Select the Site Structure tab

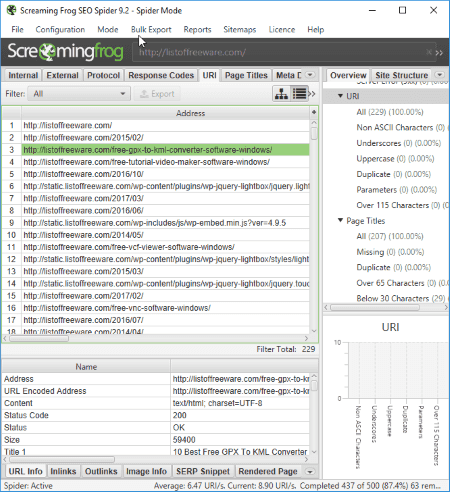pos(401,75)
